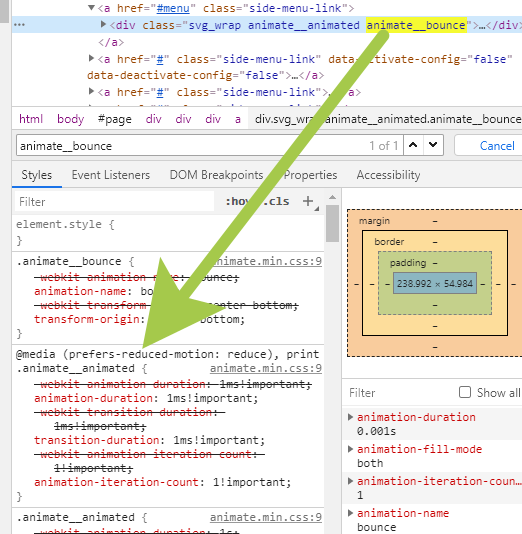Enable the Show all checkbox

pos(465,392)
